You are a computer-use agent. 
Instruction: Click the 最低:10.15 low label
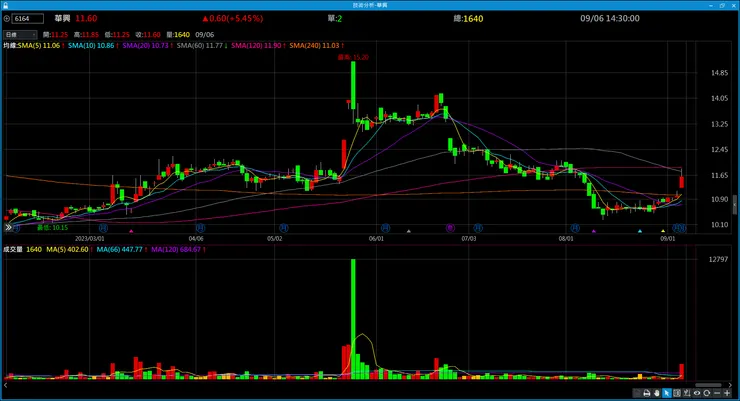click(x=52, y=227)
